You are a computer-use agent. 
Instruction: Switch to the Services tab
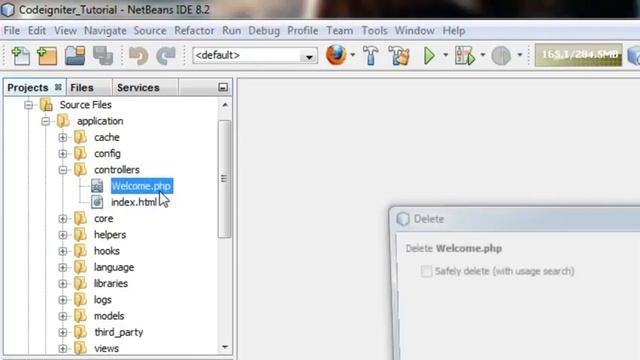[x=138, y=88]
